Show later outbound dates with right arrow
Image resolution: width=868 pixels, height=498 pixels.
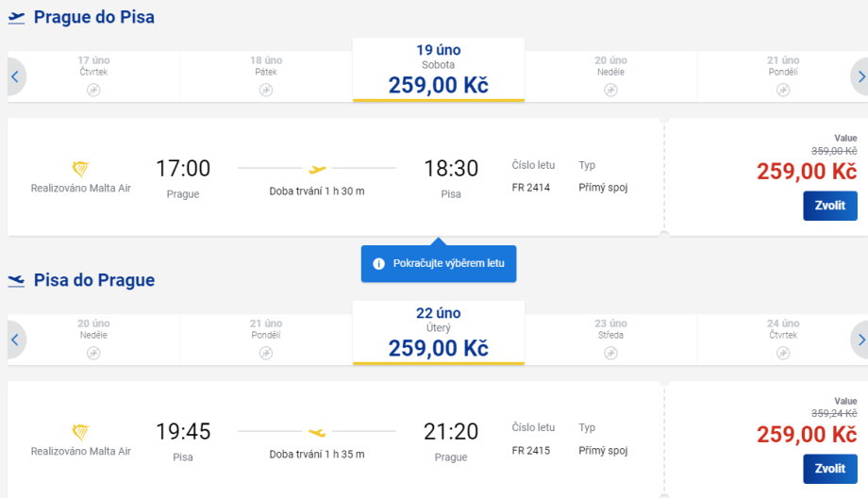point(859,76)
